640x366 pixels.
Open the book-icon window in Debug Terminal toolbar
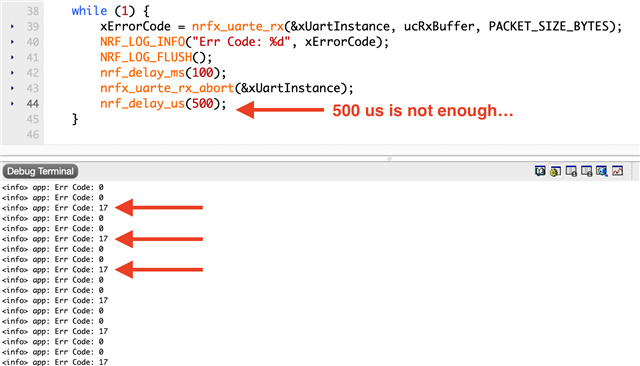coord(540,171)
